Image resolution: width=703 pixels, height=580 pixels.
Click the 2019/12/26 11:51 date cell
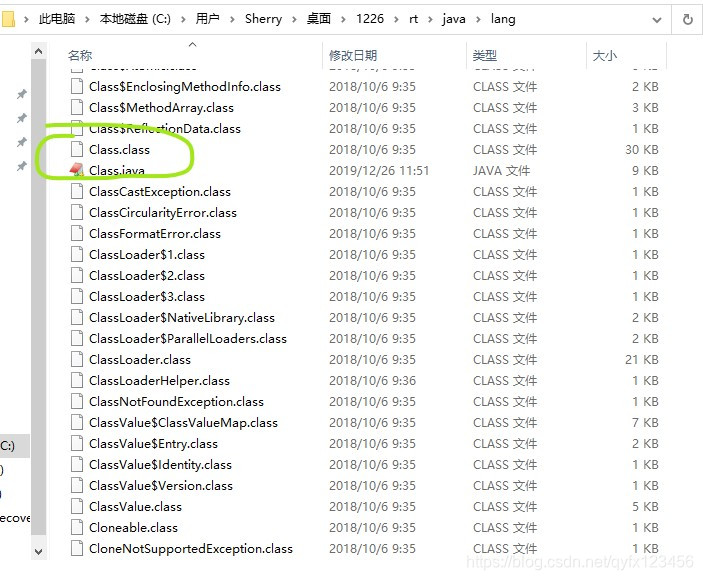379,170
